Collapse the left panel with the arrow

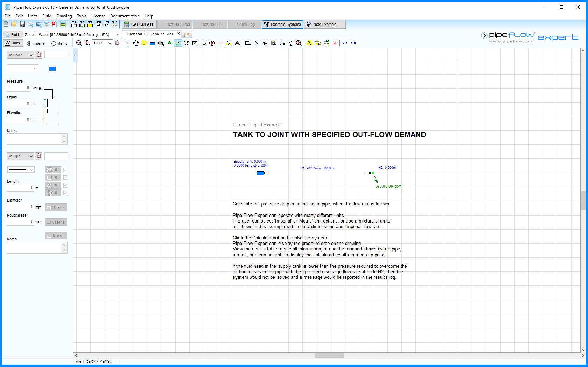point(75,55)
